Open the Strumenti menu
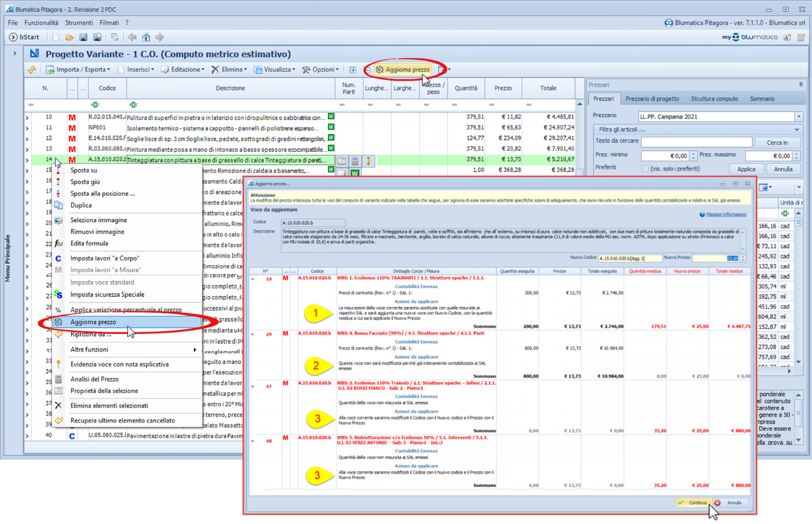The image size is (812, 524). point(79,23)
